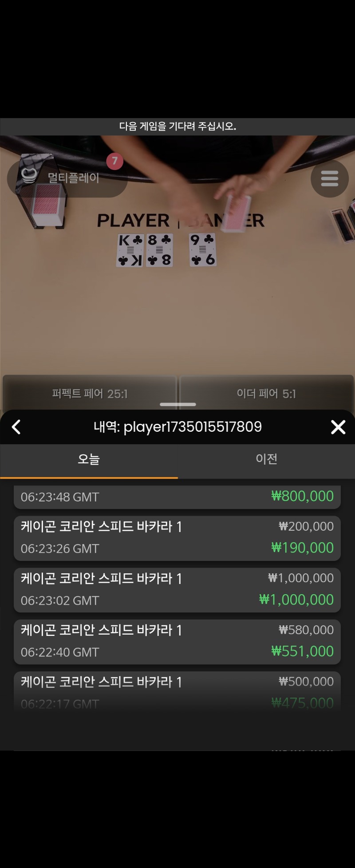Click the ₩551,000 green payout amount
The image size is (355, 868).
click(x=303, y=651)
